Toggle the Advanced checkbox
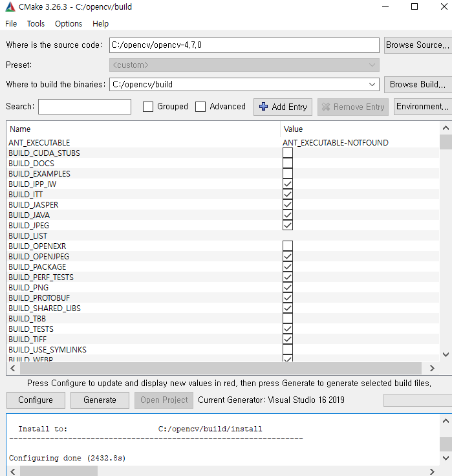Image resolution: width=452 pixels, height=476 pixels. [200, 107]
